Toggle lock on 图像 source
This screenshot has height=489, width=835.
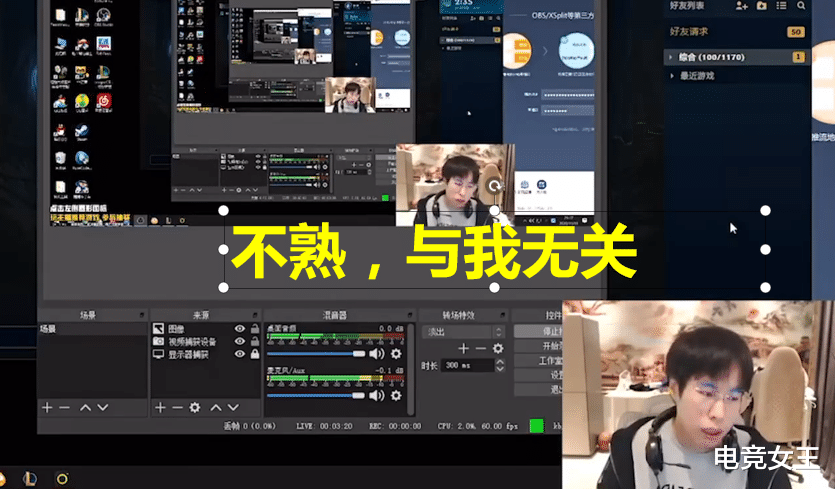tap(255, 329)
